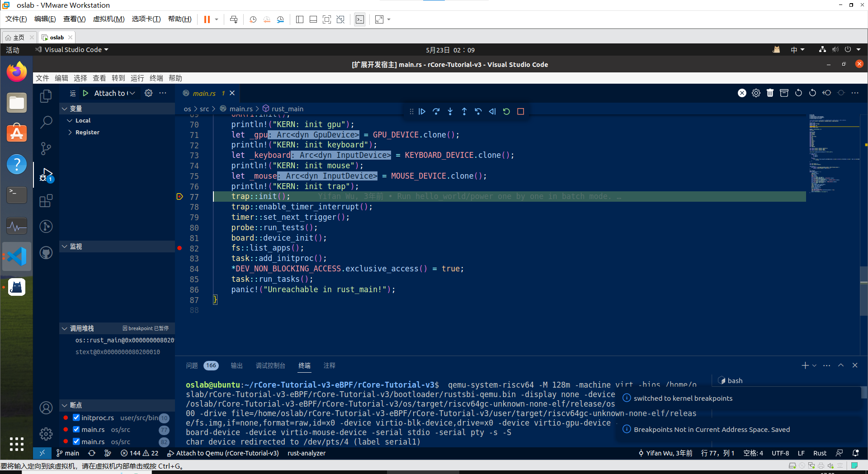Add a new terminal with plus icon
The image size is (868, 474).
pos(805,365)
